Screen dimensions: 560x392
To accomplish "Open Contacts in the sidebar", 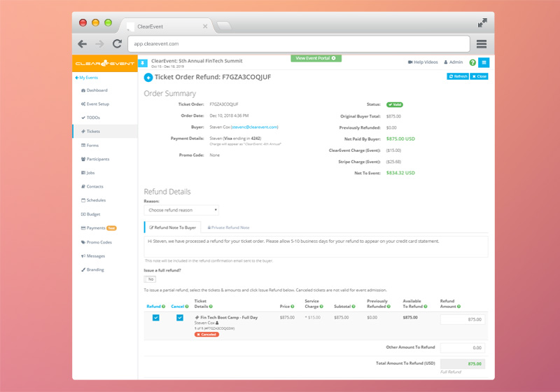I will 92,186.
